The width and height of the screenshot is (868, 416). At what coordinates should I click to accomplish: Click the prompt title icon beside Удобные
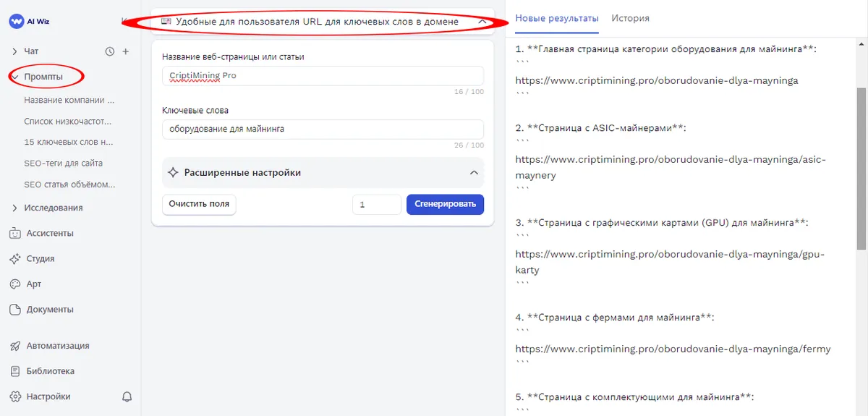tap(166, 22)
